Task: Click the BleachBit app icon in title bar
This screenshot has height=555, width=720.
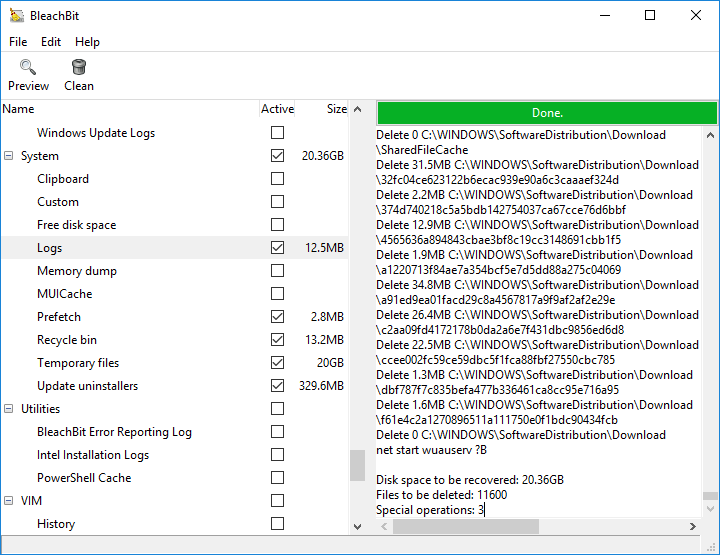Action: pos(17,16)
